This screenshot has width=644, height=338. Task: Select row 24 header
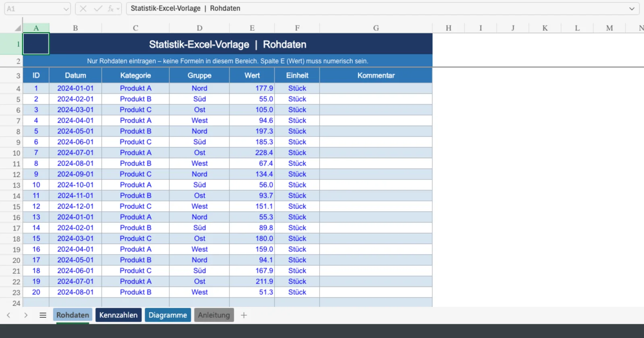pyautogui.click(x=11, y=303)
